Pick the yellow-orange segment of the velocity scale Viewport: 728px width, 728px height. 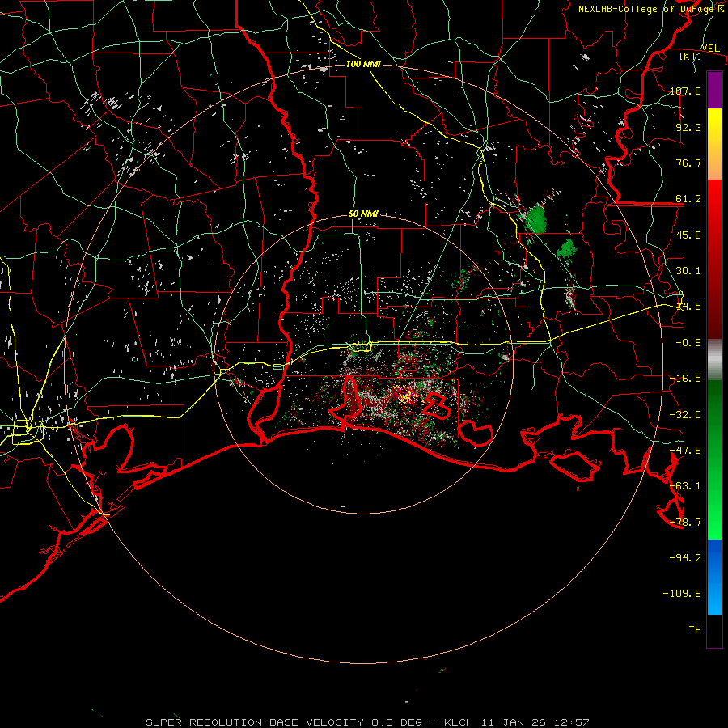pos(714,145)
